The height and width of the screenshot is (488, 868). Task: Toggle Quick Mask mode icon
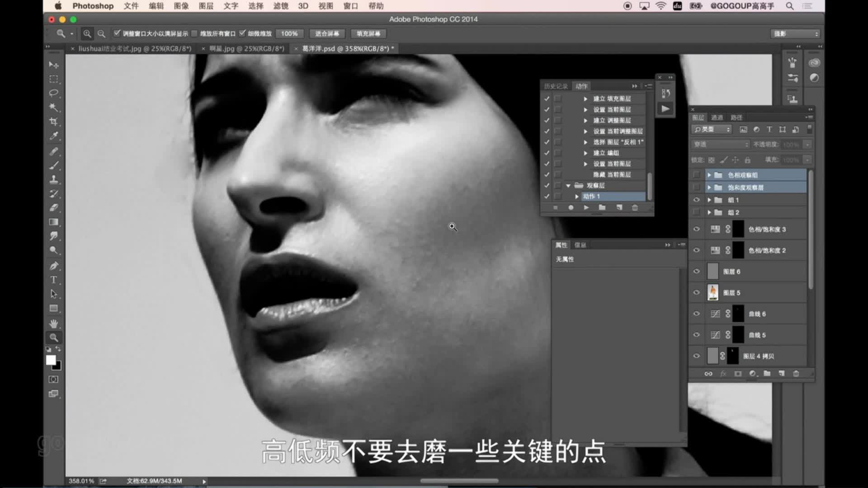pyautogui.click(x=54, y=380)
